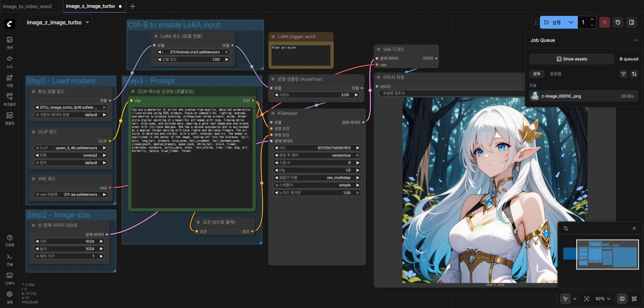The image size is (644, 308).
Task: Click the queue history icon in the top bar
Action: click(x=618, y=22)
